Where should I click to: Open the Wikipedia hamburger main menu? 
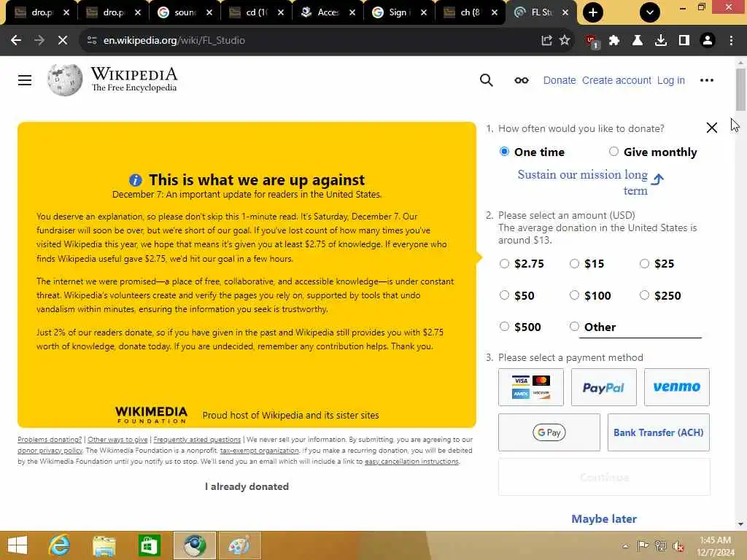25,80
